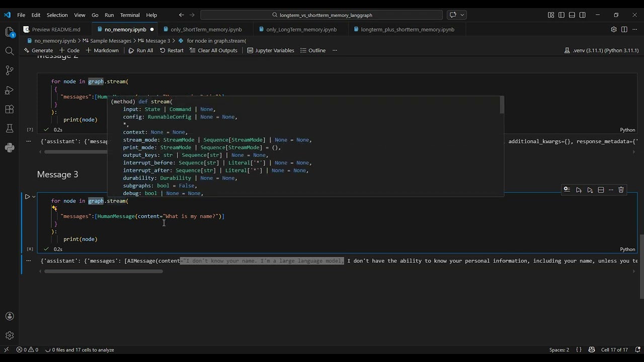This screenshot has height=362, width=644.
Task: Click Generate in notebook toolbar
Action: point(38,50)
